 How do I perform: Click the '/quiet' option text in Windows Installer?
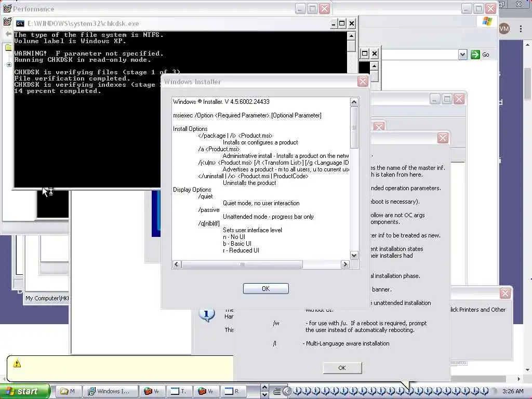click(206, 196)
